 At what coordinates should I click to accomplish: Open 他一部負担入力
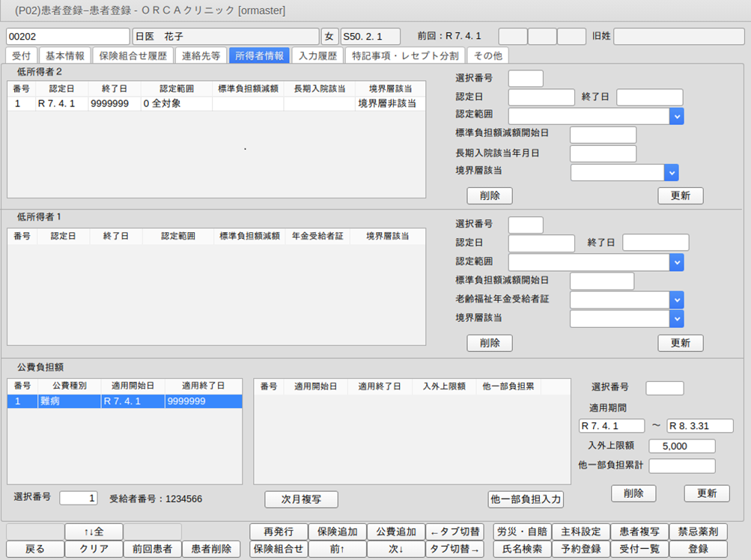click(525, 499)
